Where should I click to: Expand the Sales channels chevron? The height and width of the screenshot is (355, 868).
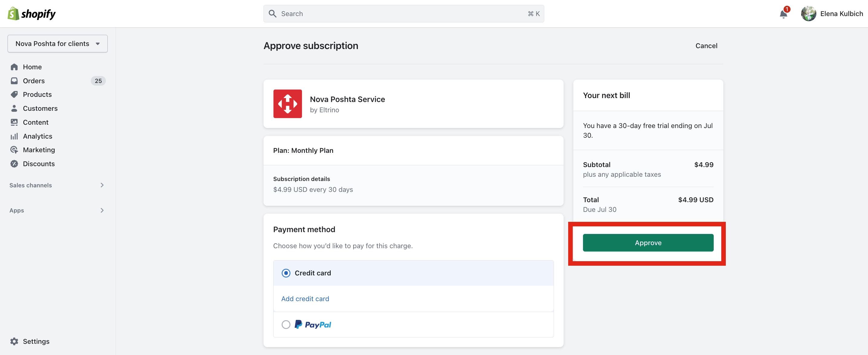pyautogui.click(x=102, y=185)
